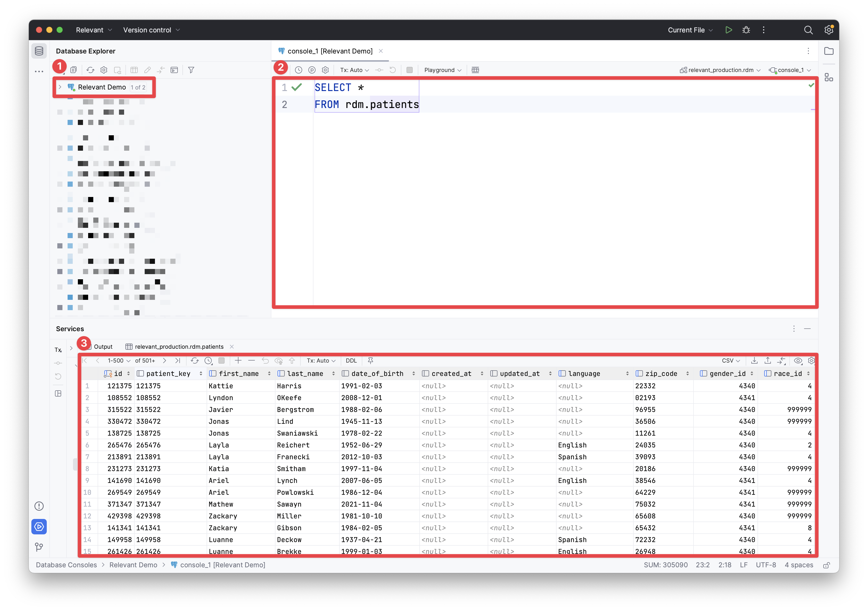Image resolution: width=868 pixels, height=611 pixels.
Task: Click the Add Row plus icon
Action: (238, 361)
